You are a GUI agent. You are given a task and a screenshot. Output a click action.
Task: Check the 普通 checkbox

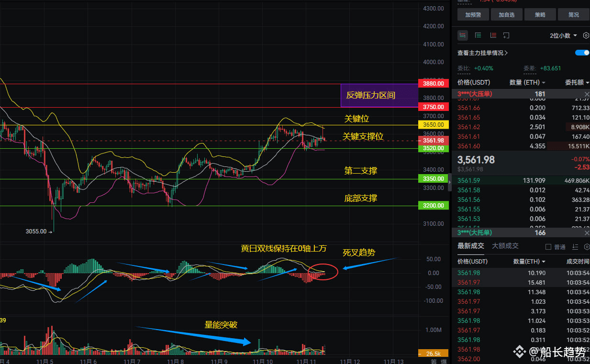tap(549, 247)
